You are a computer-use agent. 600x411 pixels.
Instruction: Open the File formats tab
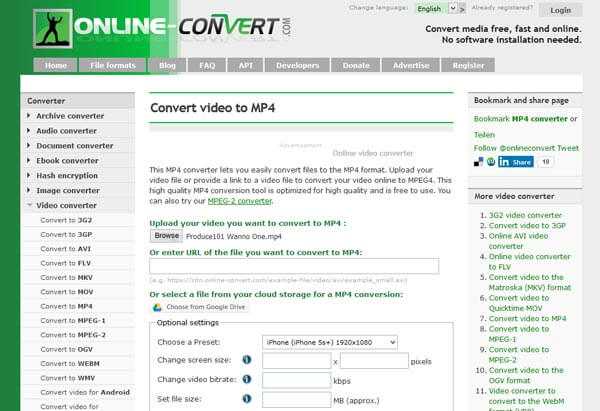(112, 65)
